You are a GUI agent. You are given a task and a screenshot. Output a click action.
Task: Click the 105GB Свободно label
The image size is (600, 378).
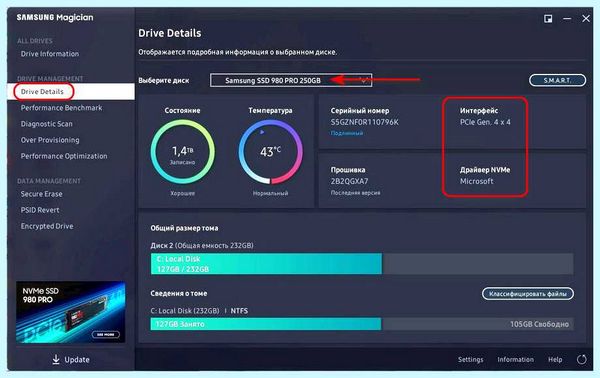tap(539, 324)
